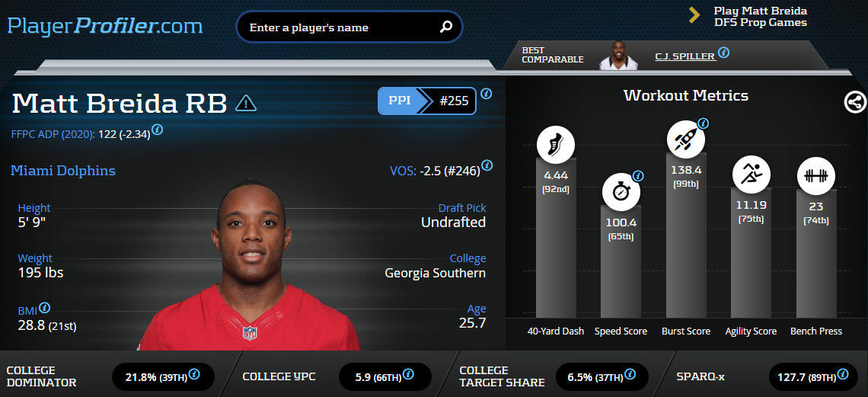Click the 40-Yard Dash shoe icon
Image resolution: width=868 pixels, height=397 pixels.
point(555,145)
